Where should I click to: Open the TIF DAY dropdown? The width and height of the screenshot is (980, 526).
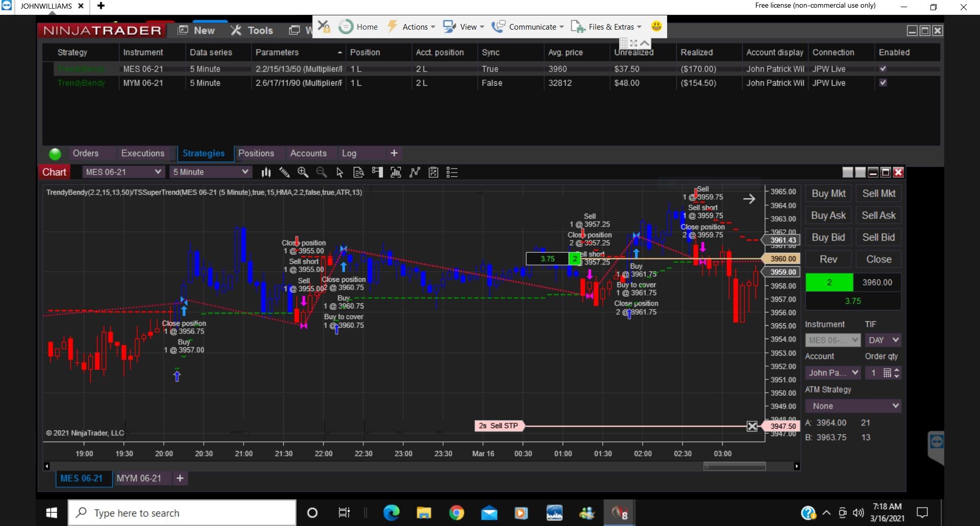click(883, 340)
